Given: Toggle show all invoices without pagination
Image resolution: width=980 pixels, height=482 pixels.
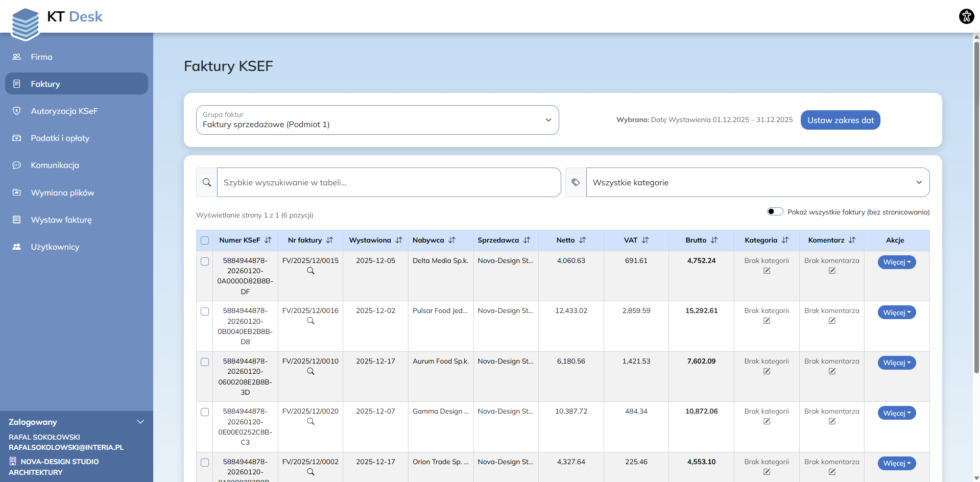Looking at the screenshot, I should (x=775, y=212).
